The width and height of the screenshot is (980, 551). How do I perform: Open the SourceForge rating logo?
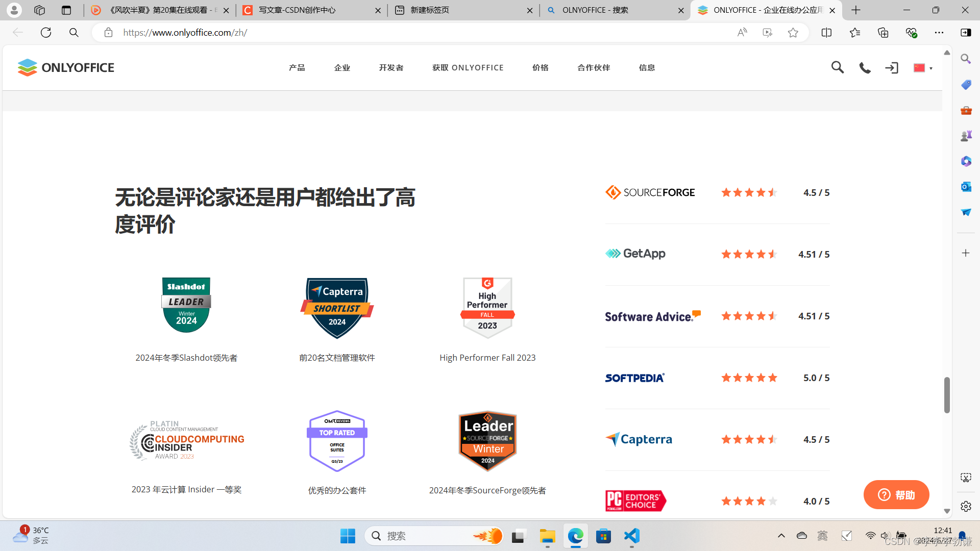(x=650, y=192)
